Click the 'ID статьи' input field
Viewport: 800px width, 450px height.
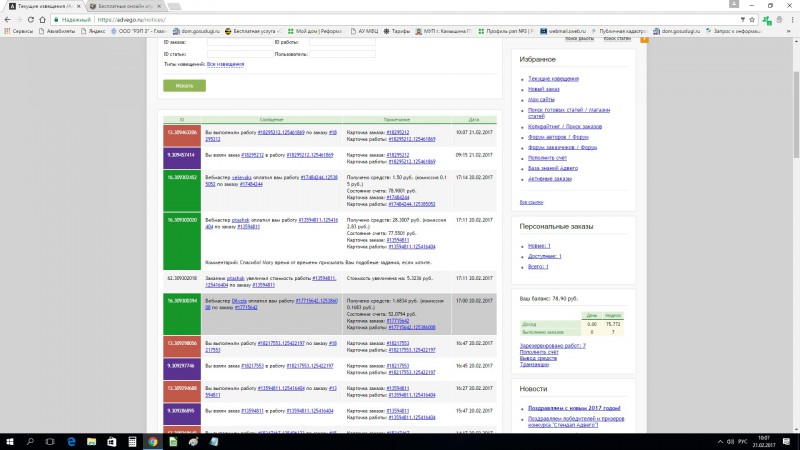[x=240, y=54]
